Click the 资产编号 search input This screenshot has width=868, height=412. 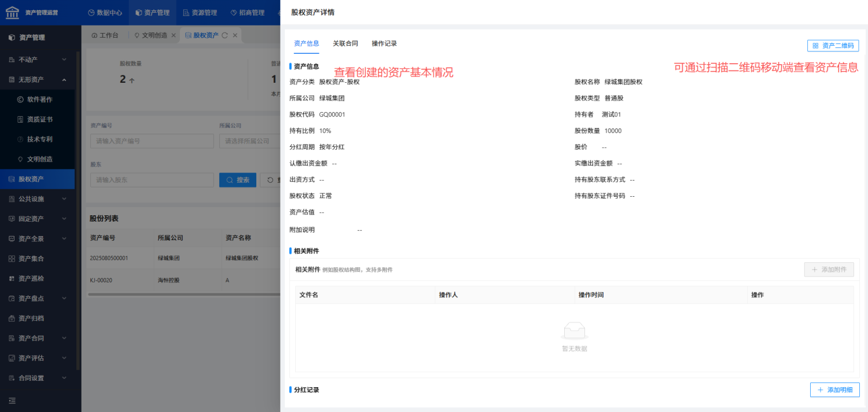tap(152, 141)
